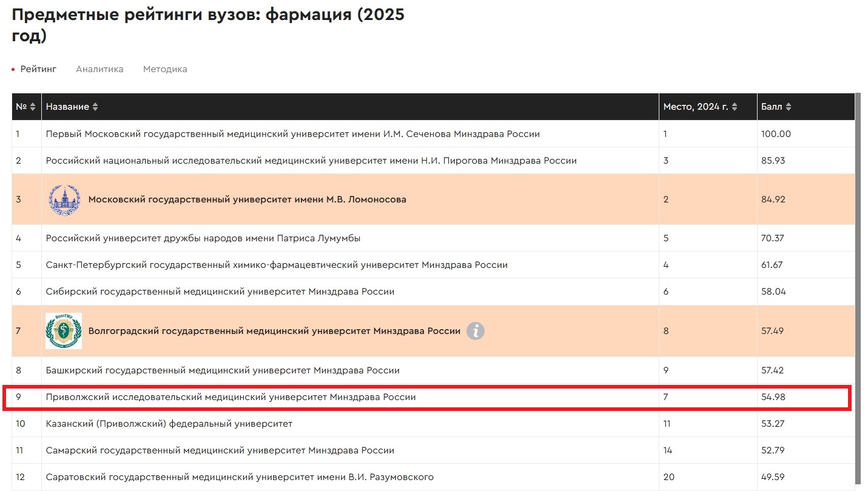Click score value 84.92
This screenshot has width=868, height=491.
pos(773,199)
